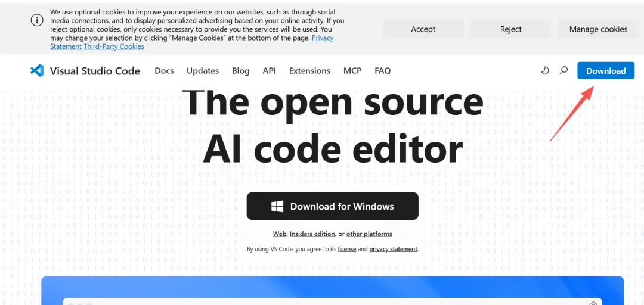The image size is (644, 305).
Task: Open the Docs menu item
Action: point(165,71)
